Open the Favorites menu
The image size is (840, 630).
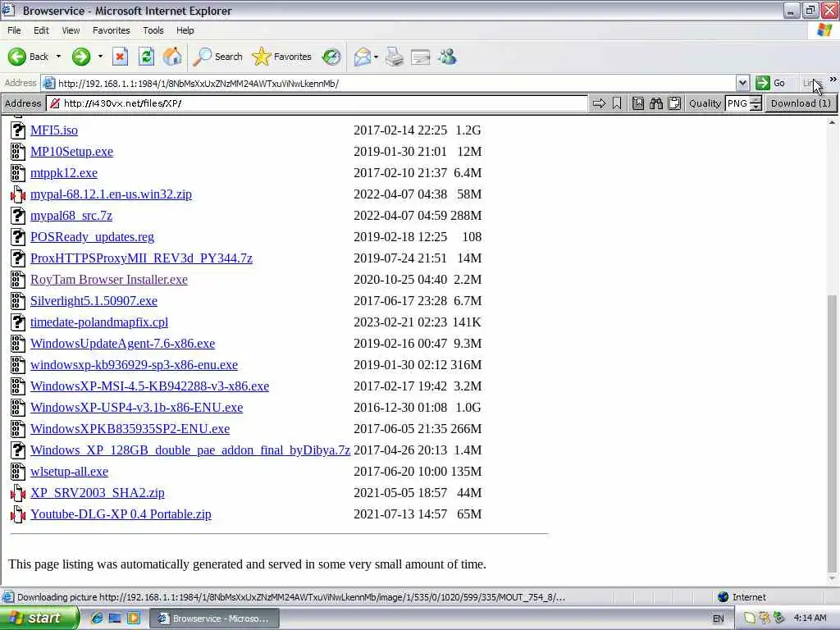(x=112, y=30)
